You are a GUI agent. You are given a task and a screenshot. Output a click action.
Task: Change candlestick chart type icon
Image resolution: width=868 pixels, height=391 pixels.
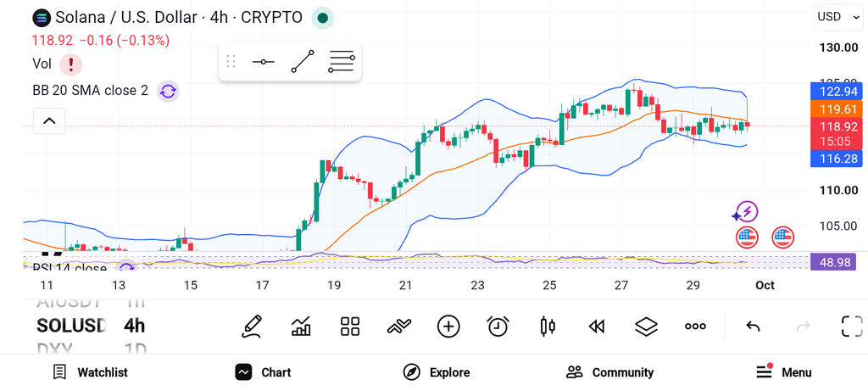pos(548,327)
